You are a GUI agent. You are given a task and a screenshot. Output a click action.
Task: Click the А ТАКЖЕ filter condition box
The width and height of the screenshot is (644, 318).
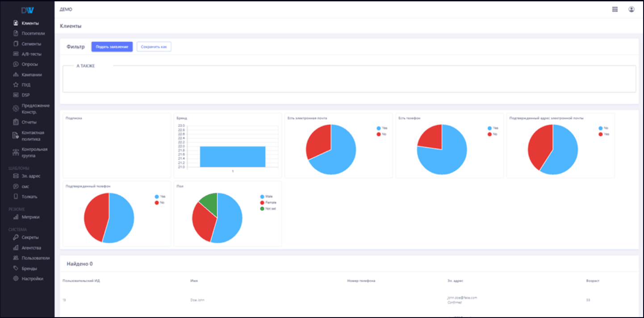(349, 79)
